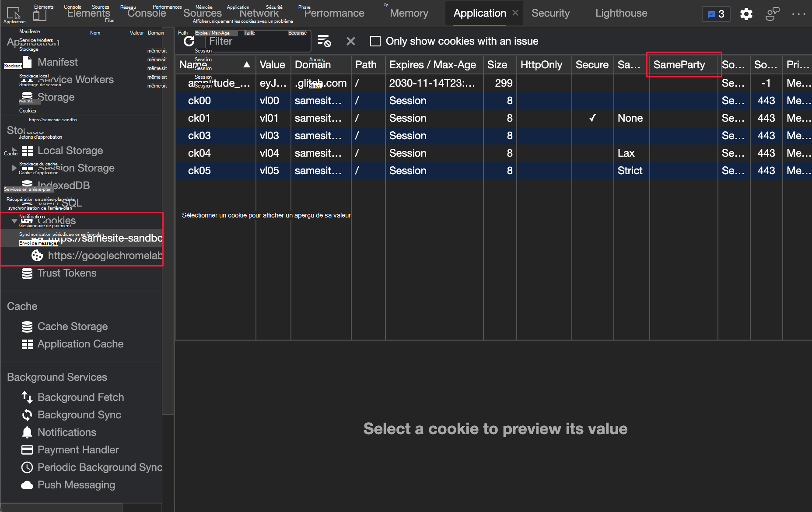The image size is (812, 512).
Task: Open the Periodic Background Sync clock icon
Action: click(x=27, y=467)
